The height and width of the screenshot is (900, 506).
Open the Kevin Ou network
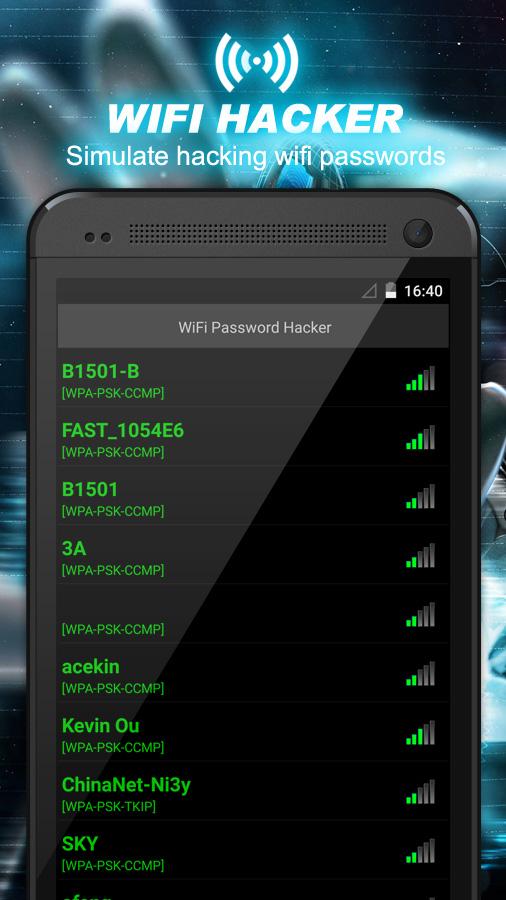[x=252, y=732]
